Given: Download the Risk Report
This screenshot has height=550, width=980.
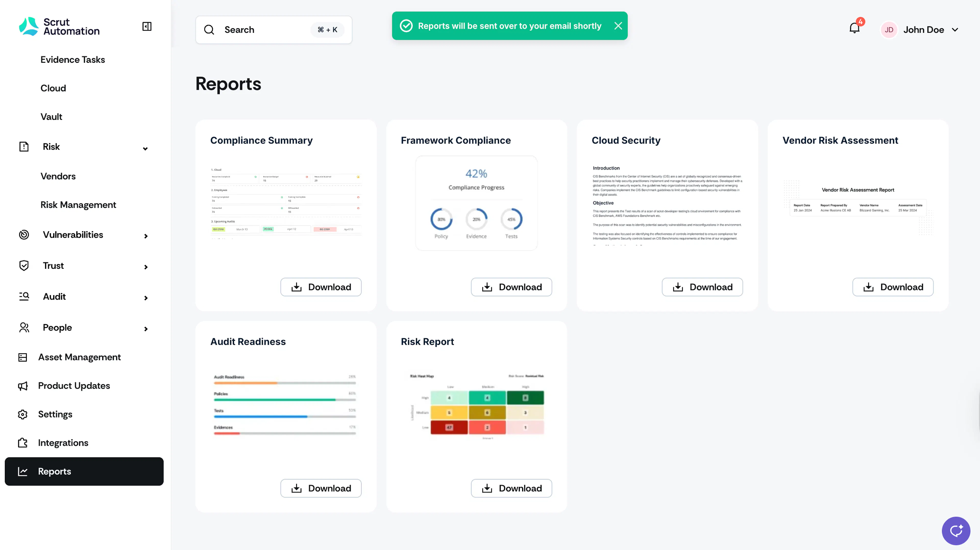Looking at the screenshot, I should pos(511,488).
